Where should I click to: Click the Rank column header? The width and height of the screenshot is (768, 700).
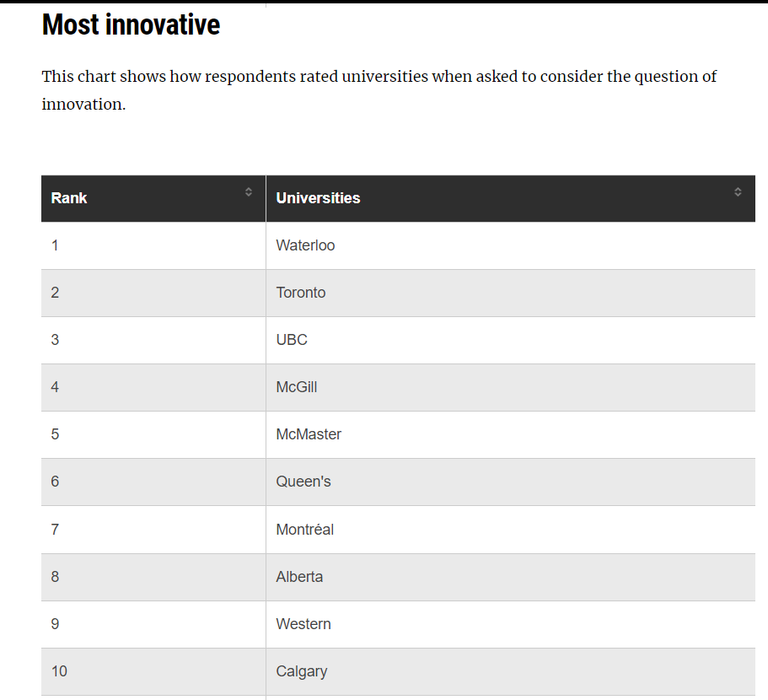pyautogui.click(x=153, y=198)
